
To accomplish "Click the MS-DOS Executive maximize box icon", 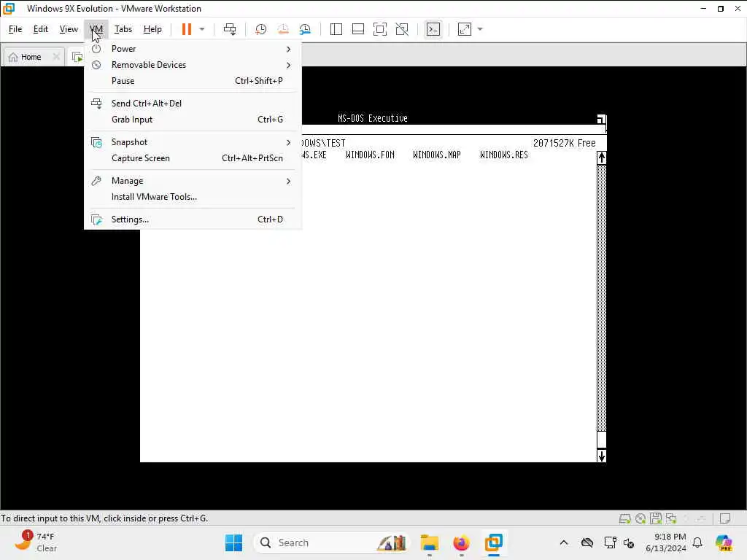I will (x=601, y=119).
